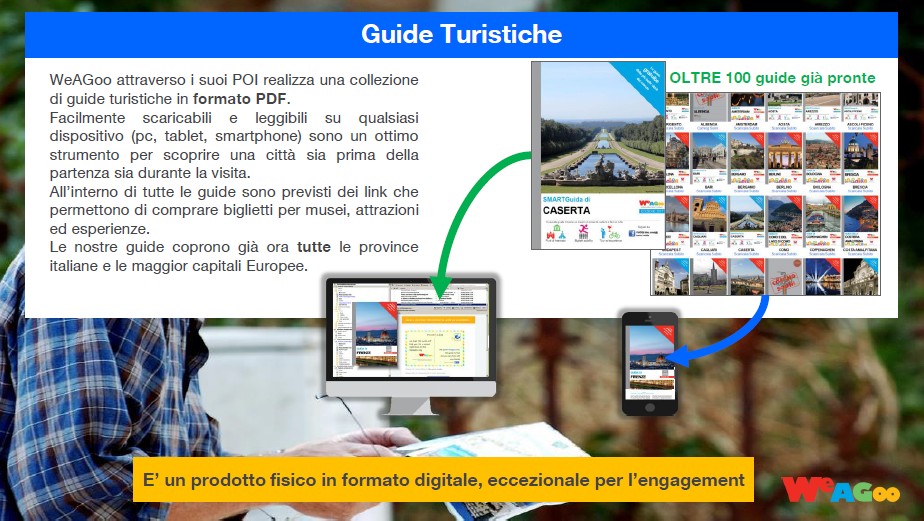Click Scaricala Subito under Cagliari
The height and width of the screenshot is (521, 924).
click(x=709, y=254)
